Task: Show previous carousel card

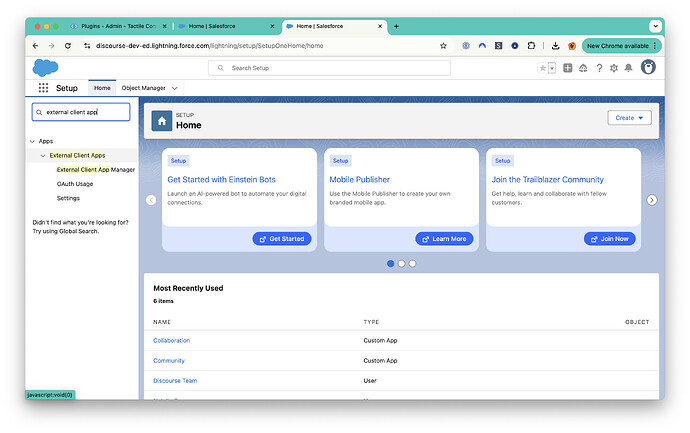Action: click(151, 200)
